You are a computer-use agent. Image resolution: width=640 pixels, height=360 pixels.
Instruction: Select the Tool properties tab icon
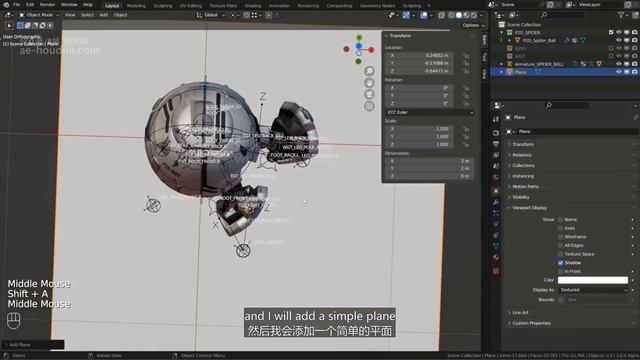[496, 119]
